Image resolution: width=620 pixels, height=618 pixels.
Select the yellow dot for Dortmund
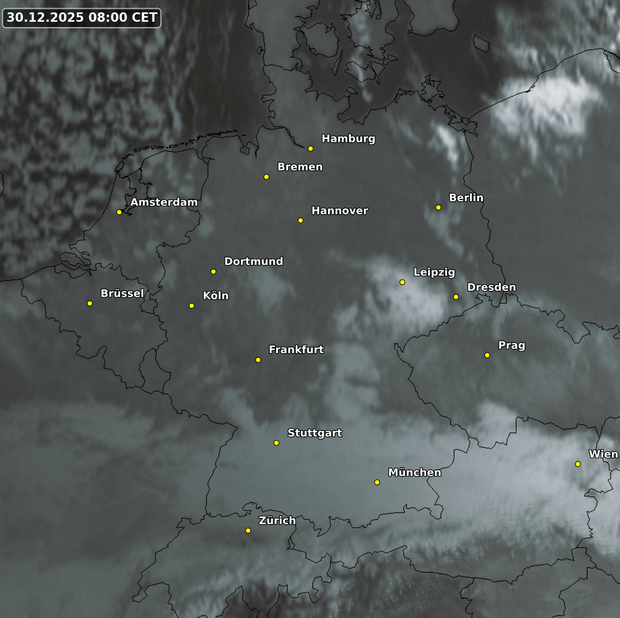tap(213, 271)
